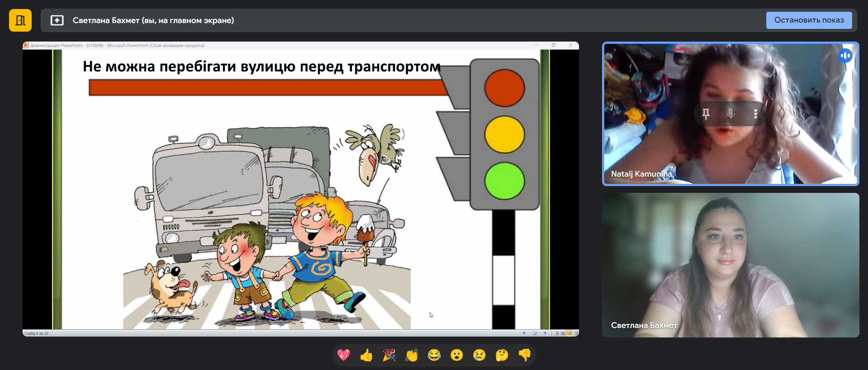Send the laughing face reaction
The height and width of the screenshot is (370, 868).
(434, 355)
